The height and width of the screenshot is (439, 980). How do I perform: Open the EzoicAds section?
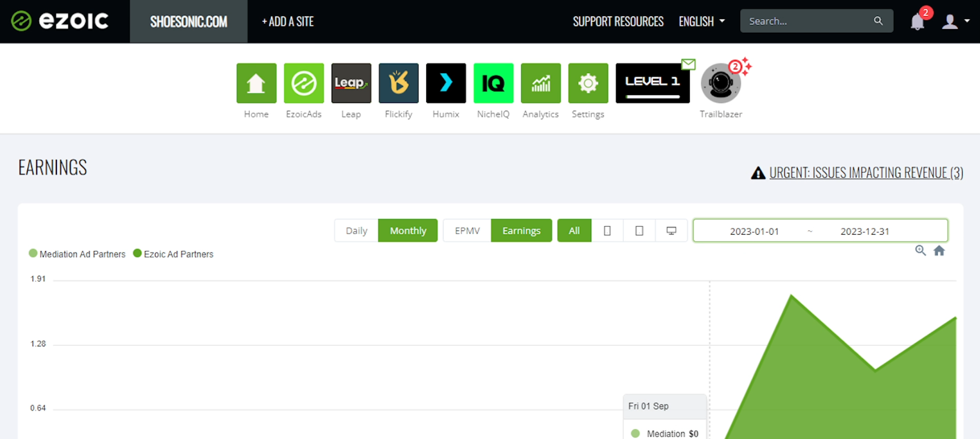tap(304, 83)
